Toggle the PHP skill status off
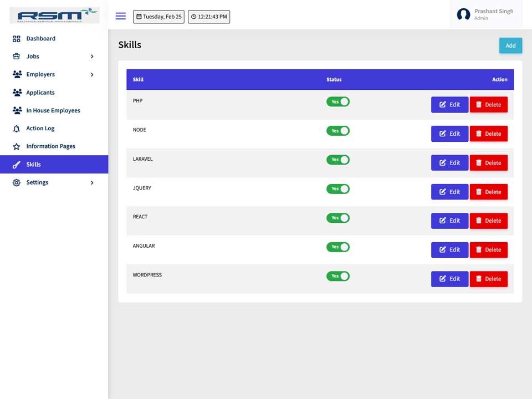 [x=337, y=102]
